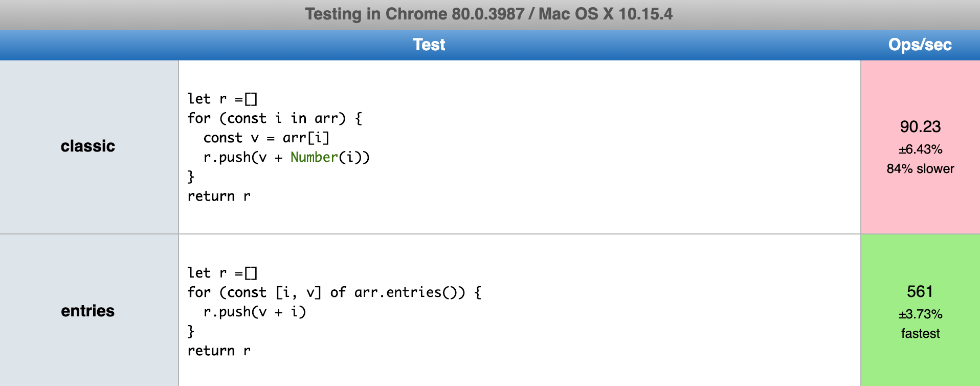The width and height of the screenshot is (980, 386).
Task: Select the "entries" test row label
Action: (88, 311)
